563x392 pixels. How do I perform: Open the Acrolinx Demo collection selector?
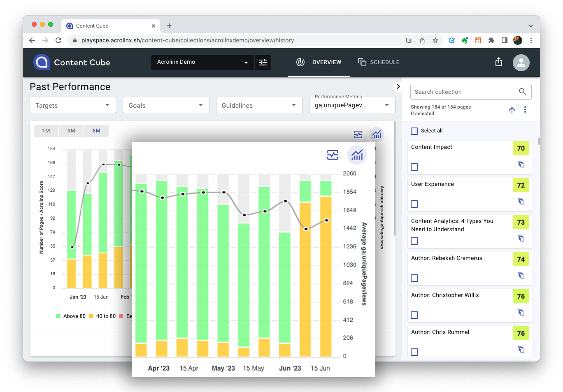202,62
